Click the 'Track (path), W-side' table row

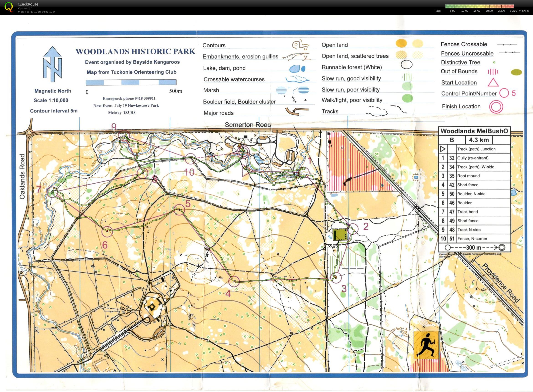(474, 167)
